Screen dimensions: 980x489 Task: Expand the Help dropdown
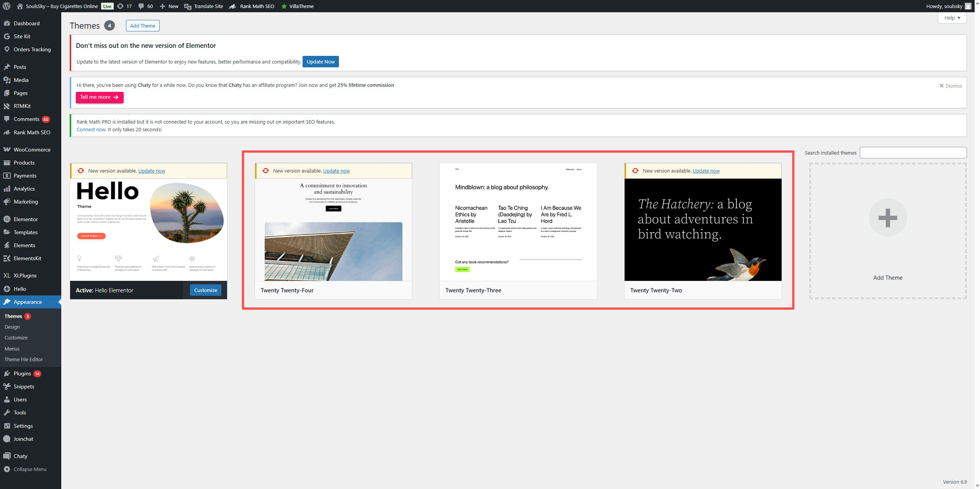[x=952, y=18]
